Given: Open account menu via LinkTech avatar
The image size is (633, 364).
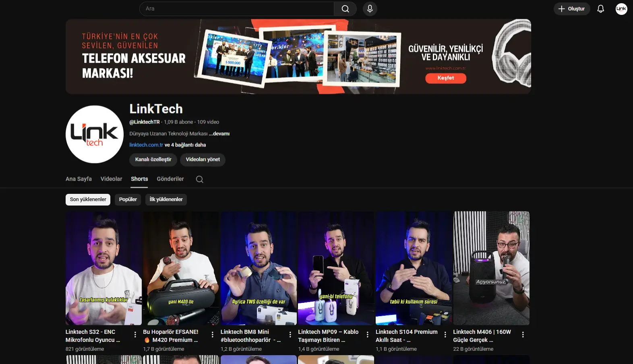Looking at the screenshot, I should [621, 9].
